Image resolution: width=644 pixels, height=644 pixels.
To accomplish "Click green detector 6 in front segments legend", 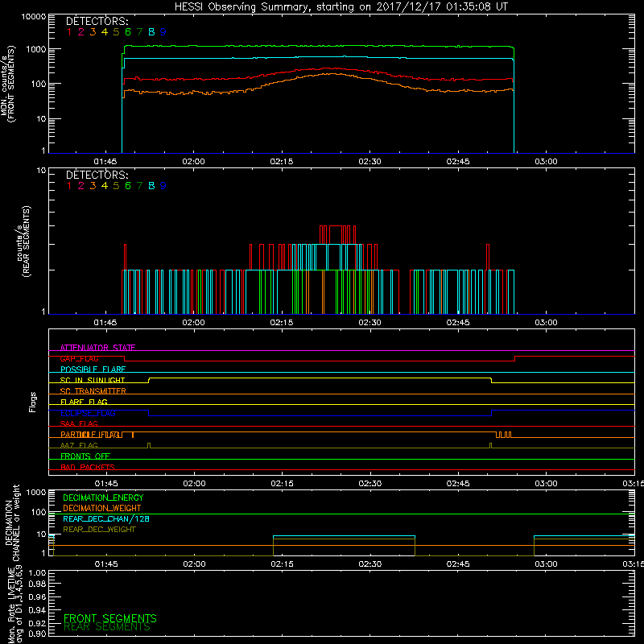I will pos(128,32).
